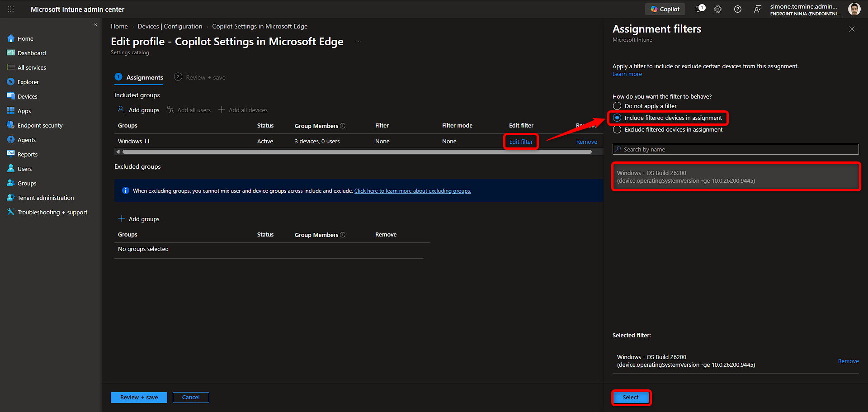Open the notifications bell icon
This screenshot has width=868, height=412.
(x=700, y=9)
